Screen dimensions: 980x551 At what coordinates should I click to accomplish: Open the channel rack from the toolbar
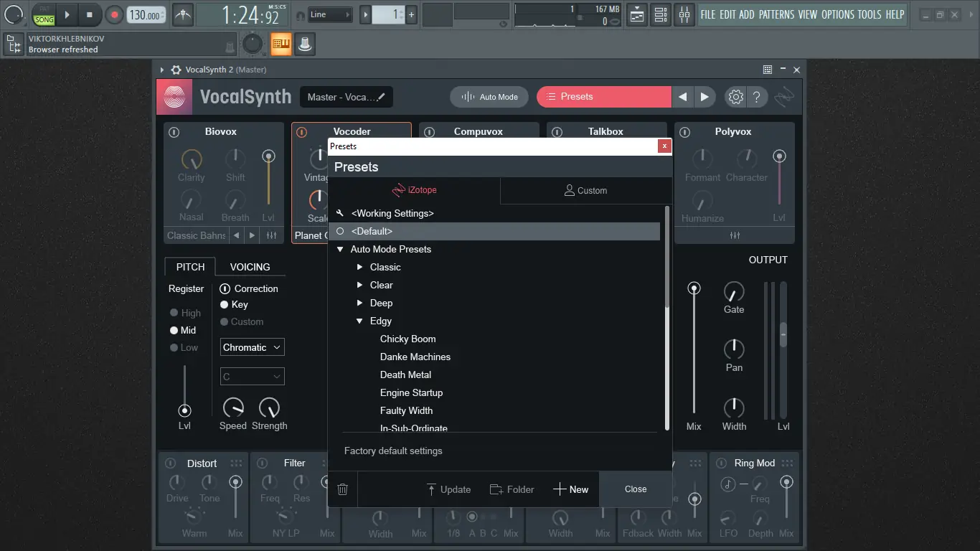661,14
